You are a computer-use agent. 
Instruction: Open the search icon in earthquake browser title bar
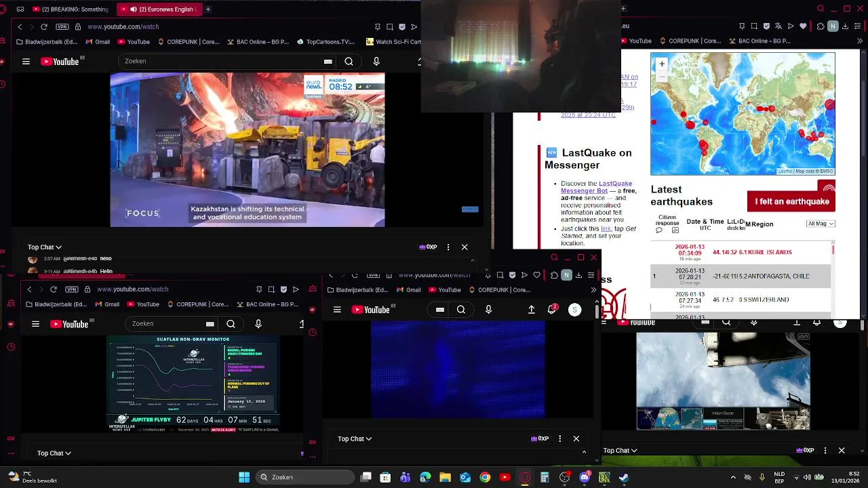coord(821,9)
